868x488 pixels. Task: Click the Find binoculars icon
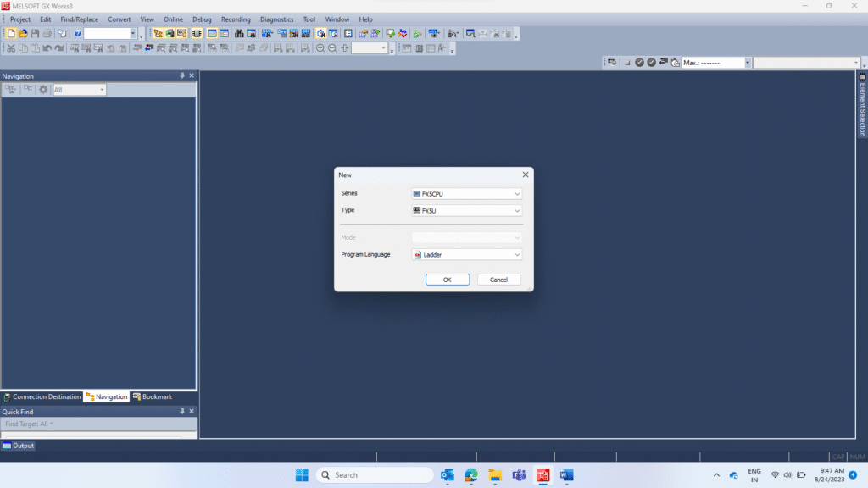(x=239, y=33)
